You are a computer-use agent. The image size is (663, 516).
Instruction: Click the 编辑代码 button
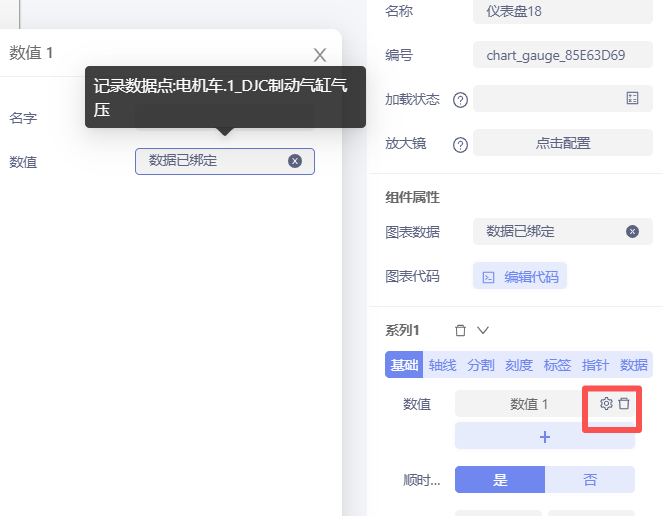click(520, 277)
